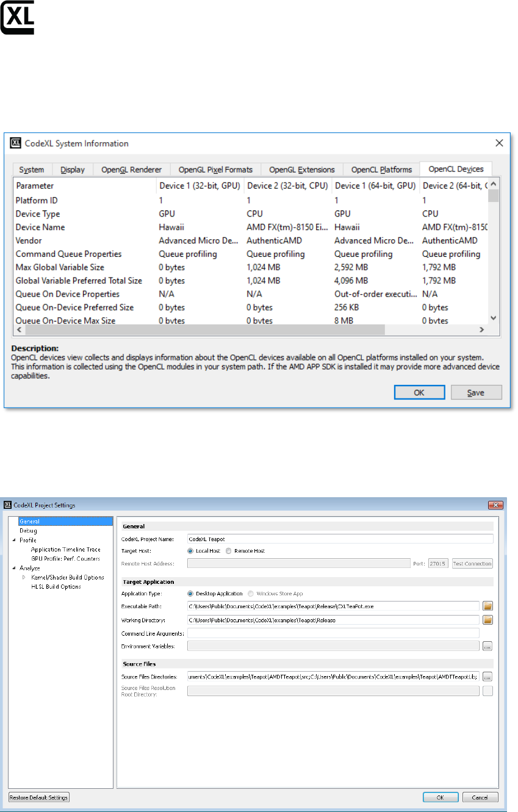Screen dimensions: 518x812
Task: Collapse the Analyze tree node
Action: (14, 568)
